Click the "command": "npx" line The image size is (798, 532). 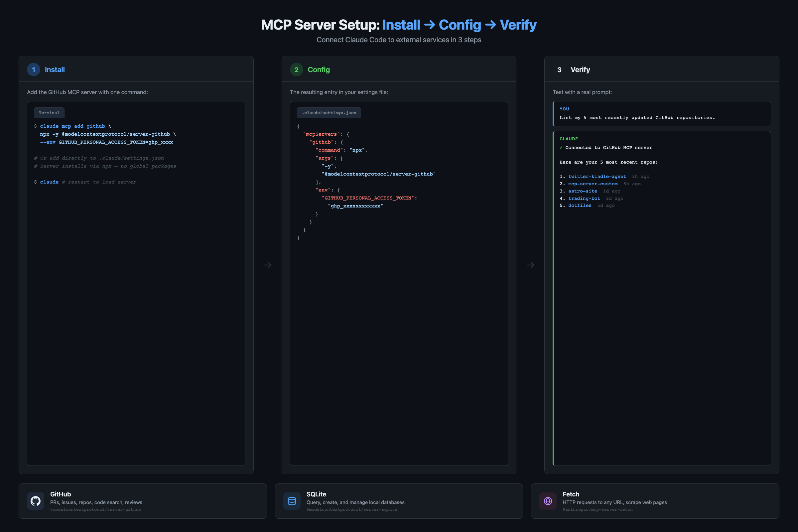point(341,150)
